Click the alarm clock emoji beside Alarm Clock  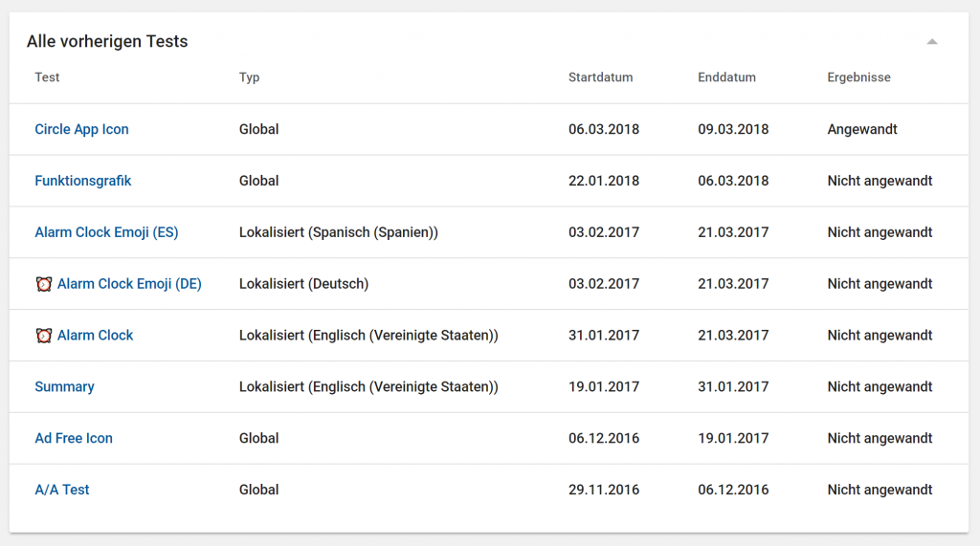(44, 336)
